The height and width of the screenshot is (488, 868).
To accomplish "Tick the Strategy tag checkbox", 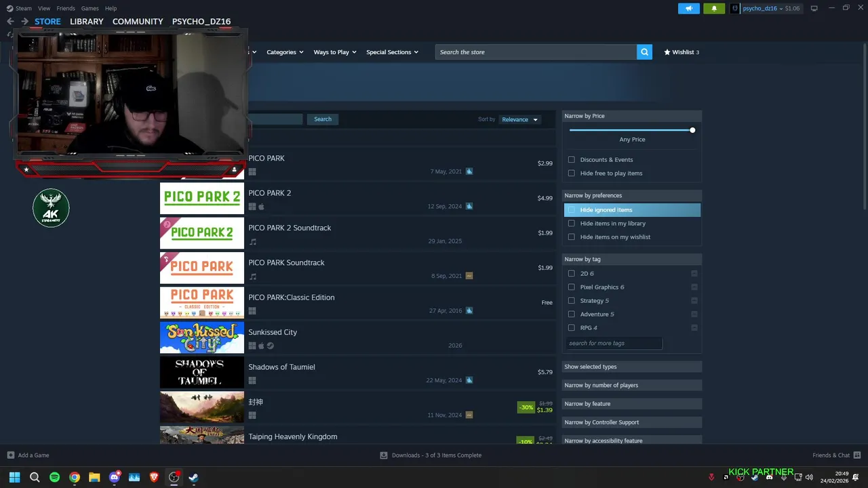I will click(x=572, y=301).
